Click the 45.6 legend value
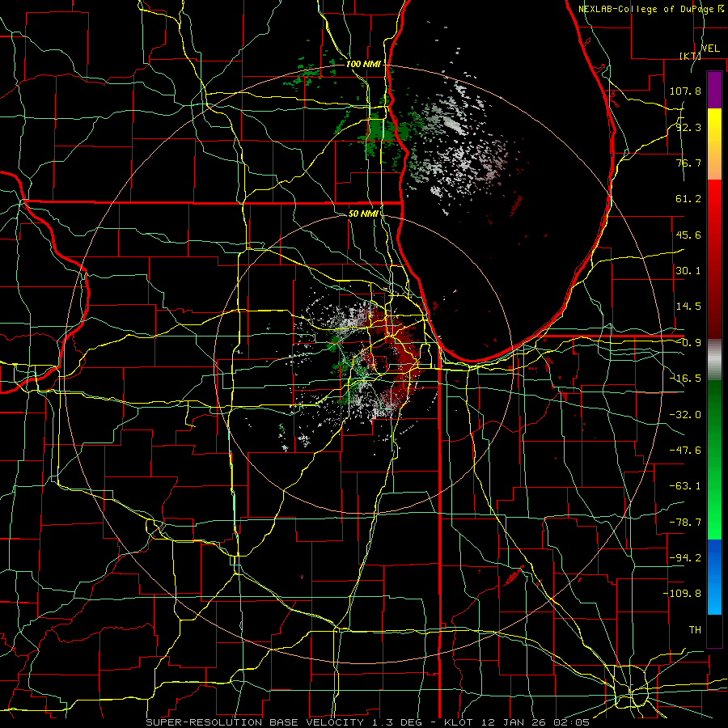 point(688,235)
